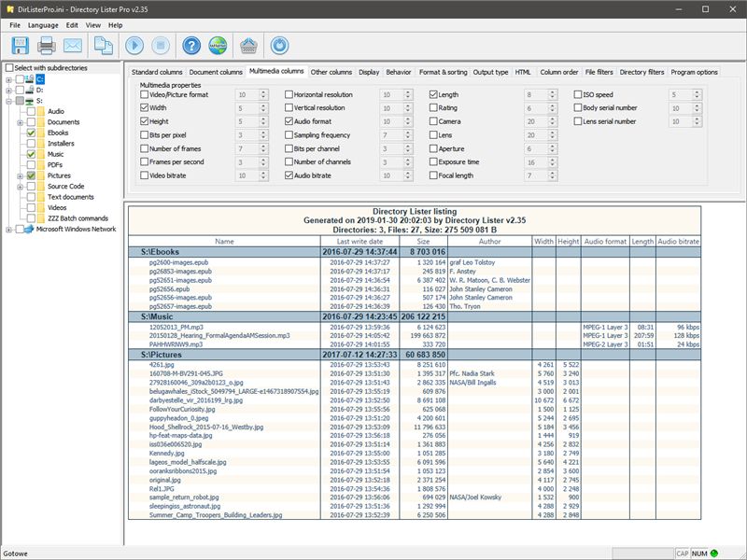Click the S: drive icon in tree

pyautogui.click(x=29, y=101)
